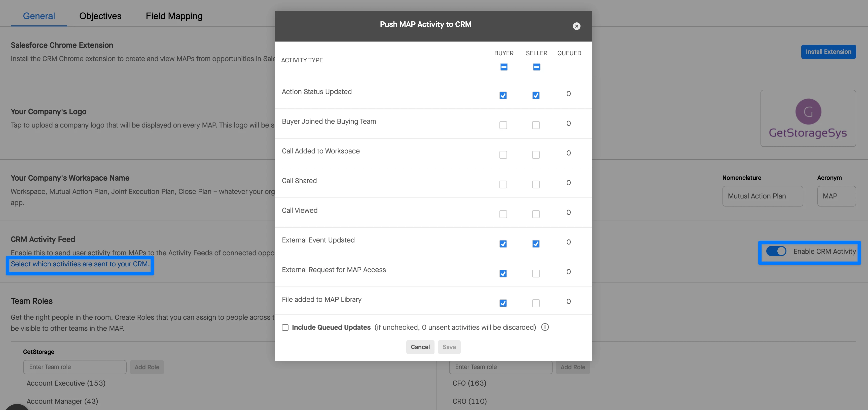Open the Field Mapping tab
This screenshot has width=868, height=410.
coord(174,16)
